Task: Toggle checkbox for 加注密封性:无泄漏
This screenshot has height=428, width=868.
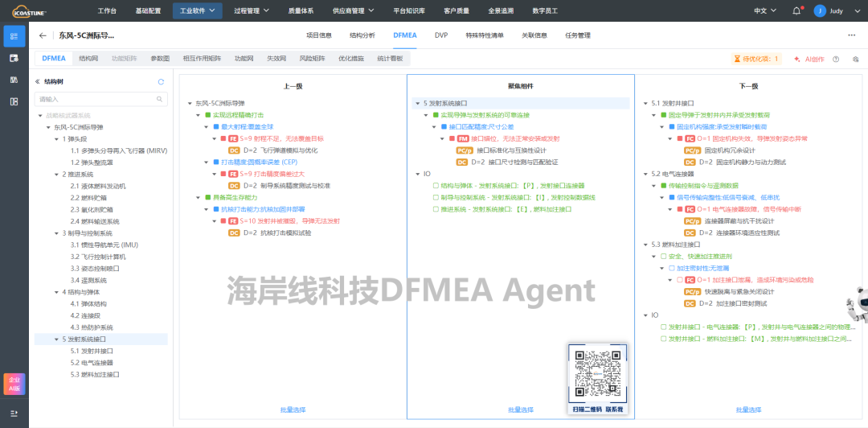Action: coord(672,268)
